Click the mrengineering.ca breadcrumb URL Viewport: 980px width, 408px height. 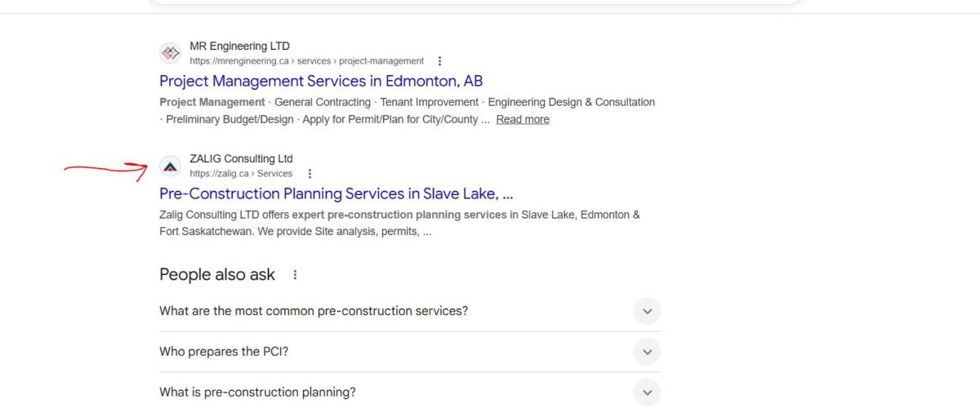[306, 61]
